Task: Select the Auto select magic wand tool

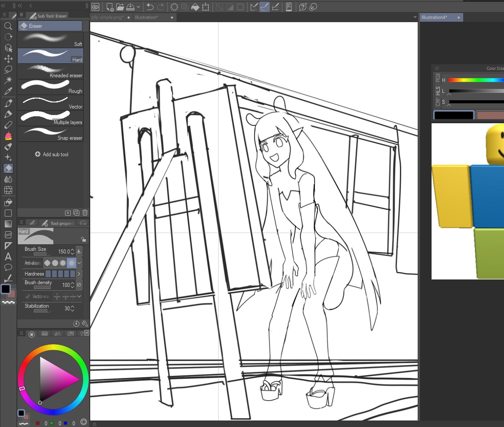Action: click(8, 80)
